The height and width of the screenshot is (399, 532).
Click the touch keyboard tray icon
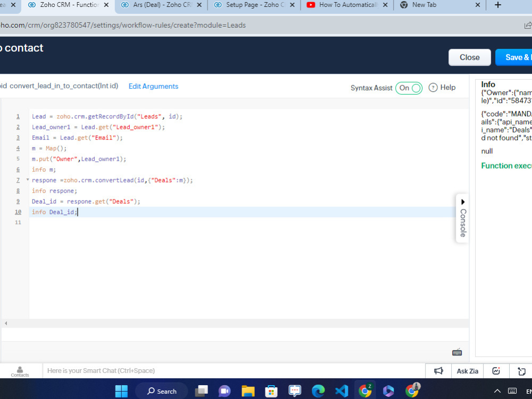pos(512,391)
